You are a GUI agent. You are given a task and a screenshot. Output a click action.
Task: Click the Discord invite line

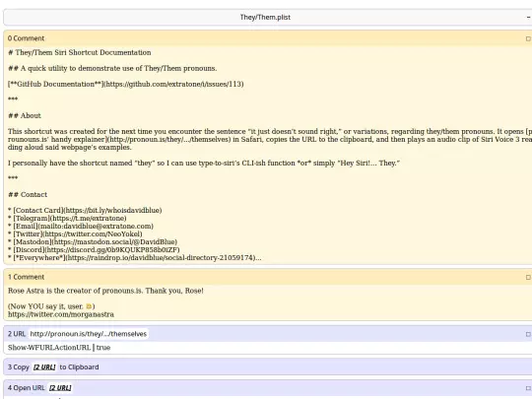pos(94,249)
